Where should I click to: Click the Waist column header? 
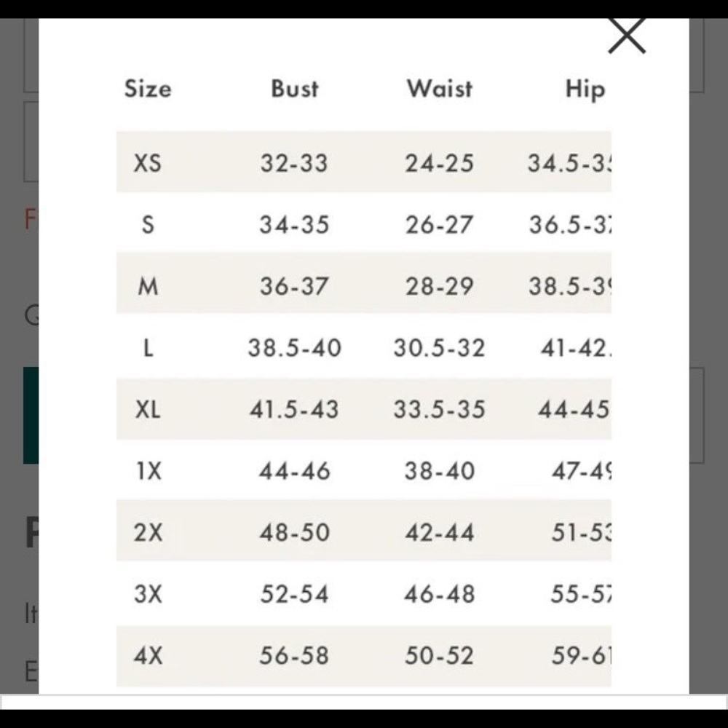[439, 89]
